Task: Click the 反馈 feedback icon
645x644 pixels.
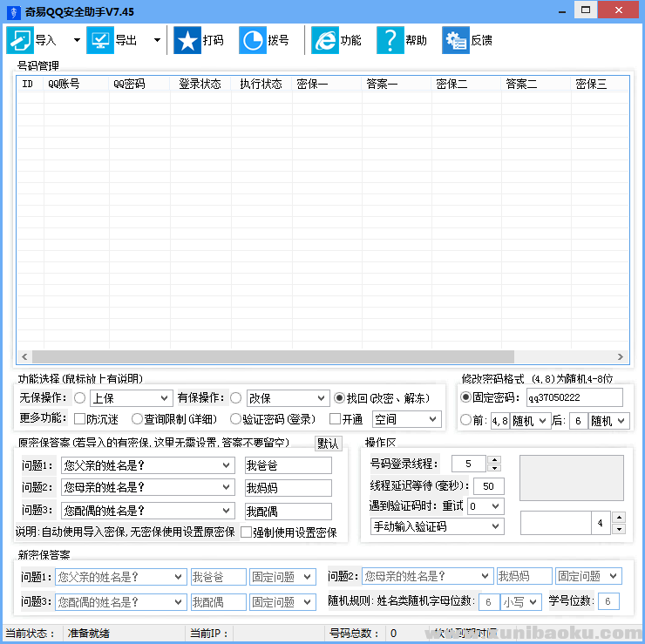Action: 455,40
